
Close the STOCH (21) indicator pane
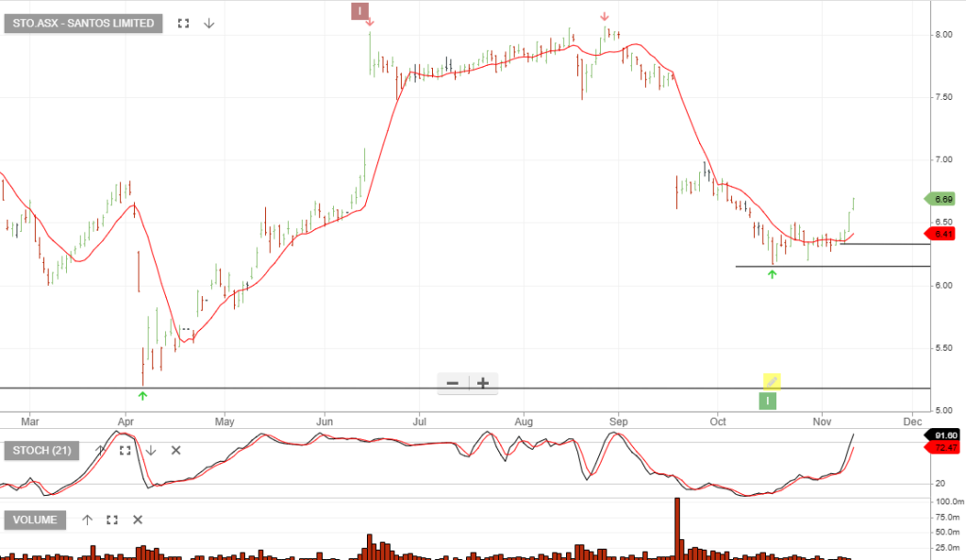point(175,451)
